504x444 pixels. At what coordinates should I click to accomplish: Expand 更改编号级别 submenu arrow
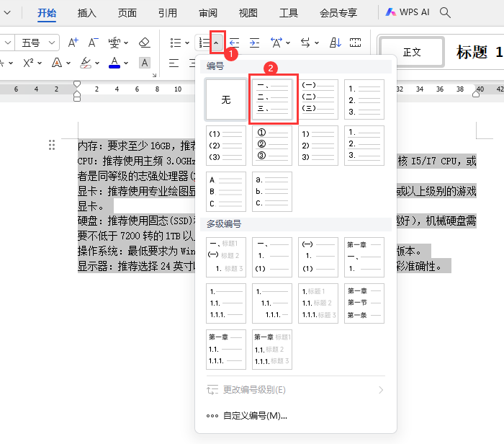pyautogui.click(x=381, y=390)
